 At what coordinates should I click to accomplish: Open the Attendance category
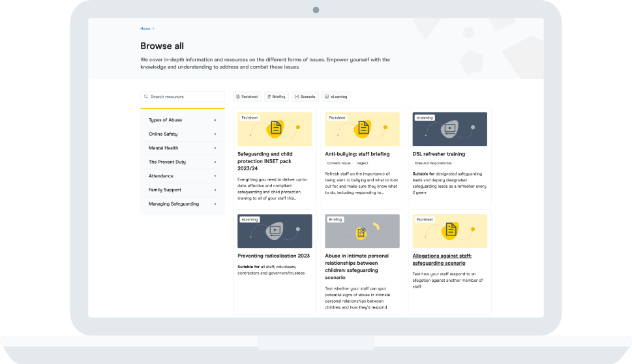(x=183, y=175)
